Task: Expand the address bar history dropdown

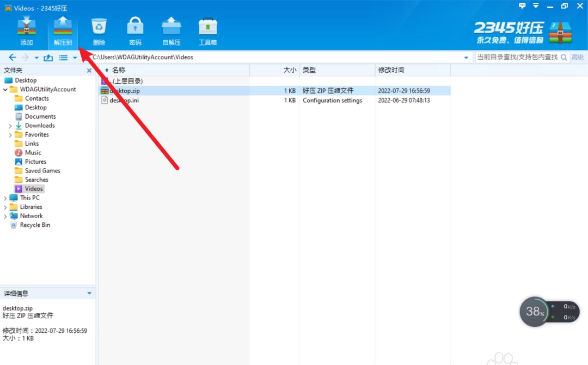Action: point(466,58)
